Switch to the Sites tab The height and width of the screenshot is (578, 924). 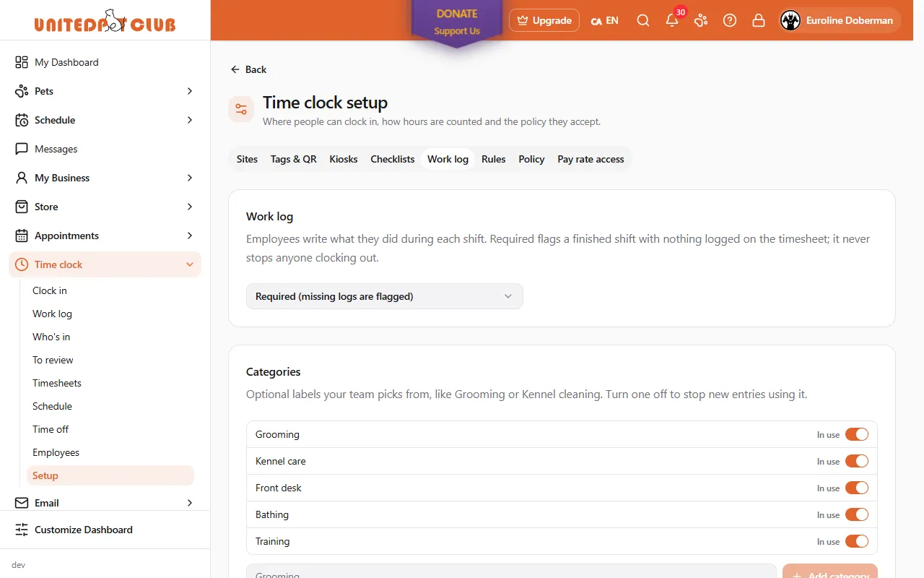coord(247,159)
